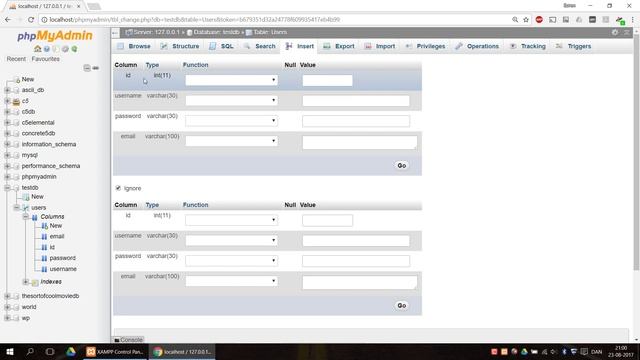Open Function dropdown for second email row
Screen dimensions: 640x360
click(231, 281)
